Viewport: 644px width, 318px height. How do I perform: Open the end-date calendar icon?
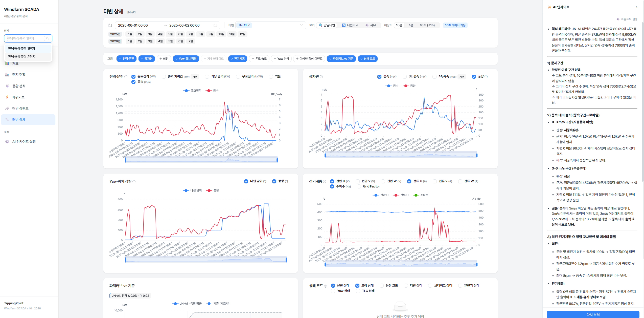(215, 25)
